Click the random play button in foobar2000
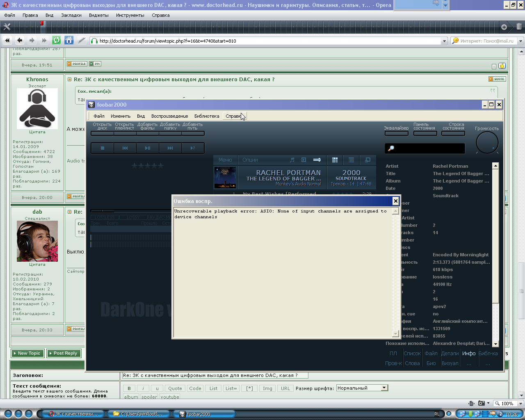 coord(193,148)
